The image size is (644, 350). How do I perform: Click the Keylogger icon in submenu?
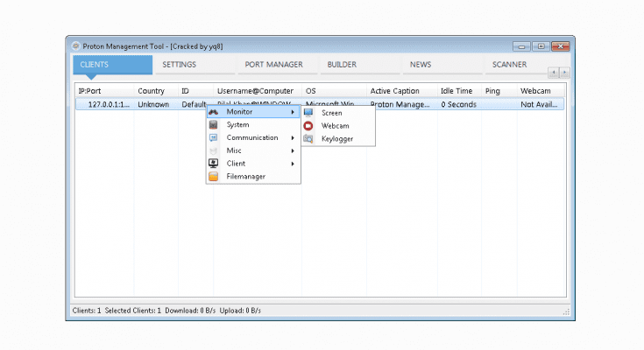pyautogui.click(x=308, y=139)
